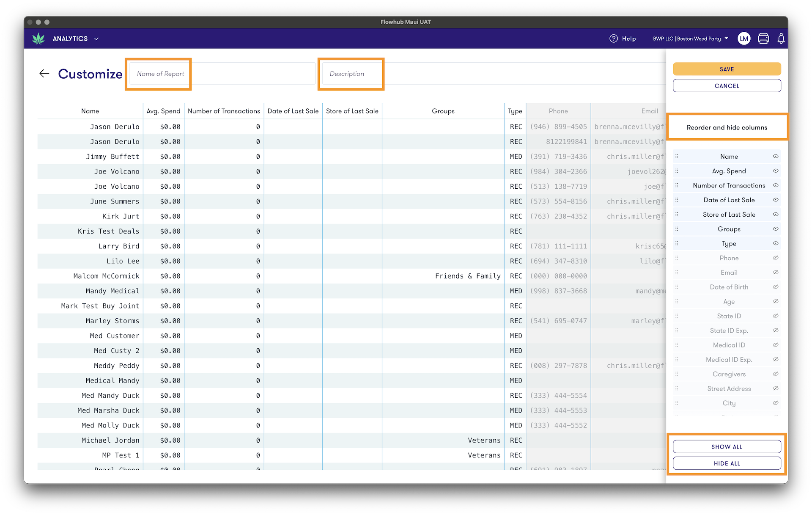Open the printer icon in header
The image size is (812, 515).
click(x=763, y=39)
